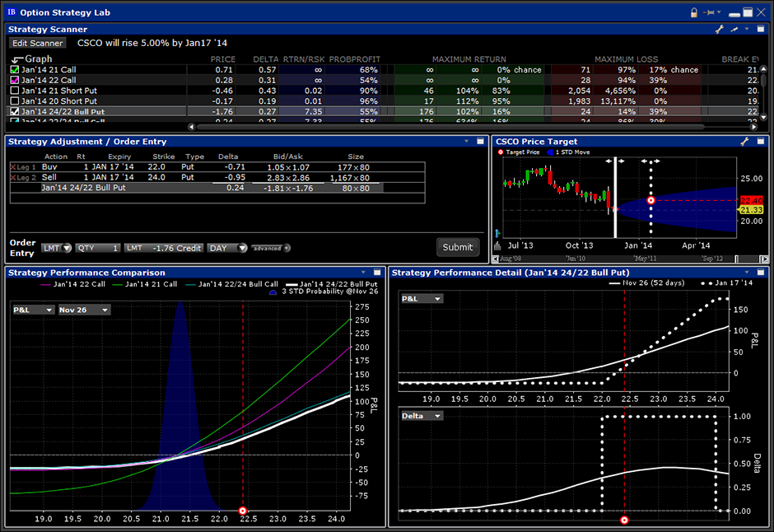Toggle the Jan'14 24/22 Bull Put checkbox

[15, 111]
